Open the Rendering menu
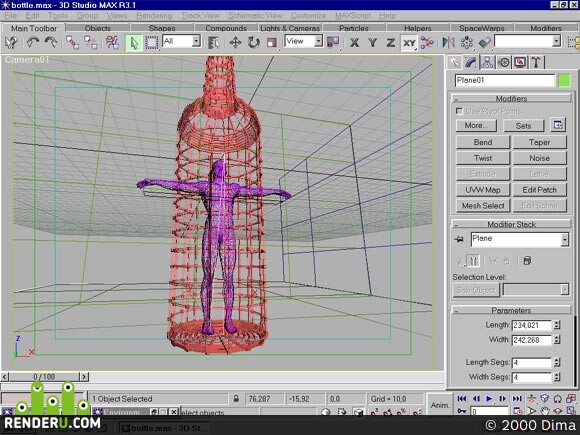The height and width of the screenshot is (435, 580). coord(154,16)
